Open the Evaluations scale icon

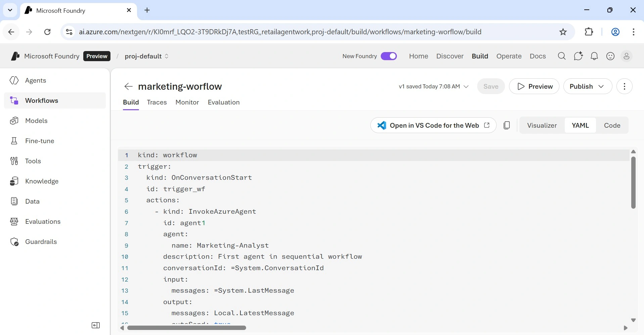point(14,221)
